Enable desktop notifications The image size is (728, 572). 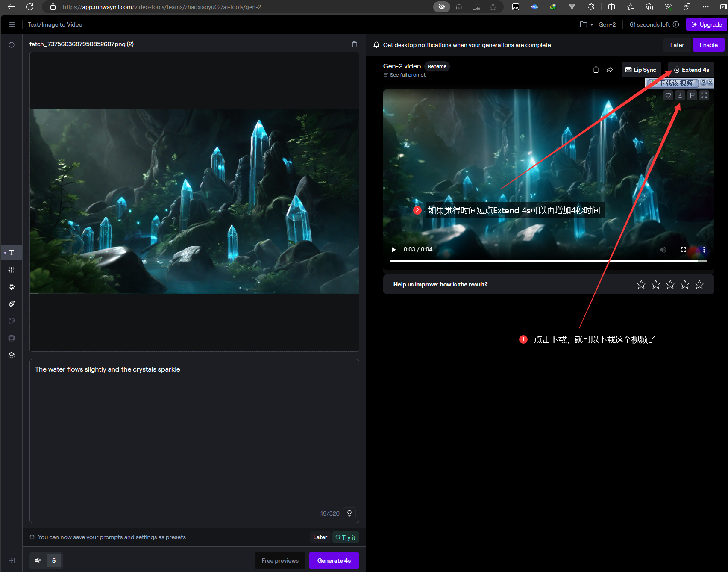coord(708,45)
